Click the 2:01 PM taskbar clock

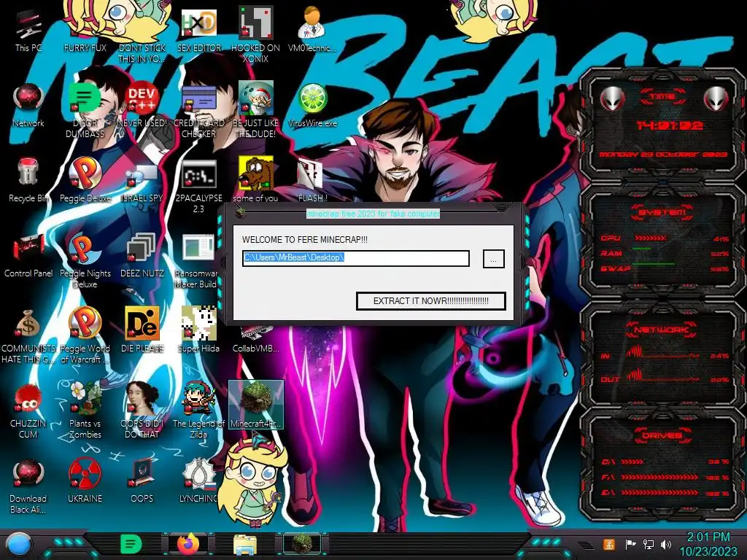tap(708, 537)
